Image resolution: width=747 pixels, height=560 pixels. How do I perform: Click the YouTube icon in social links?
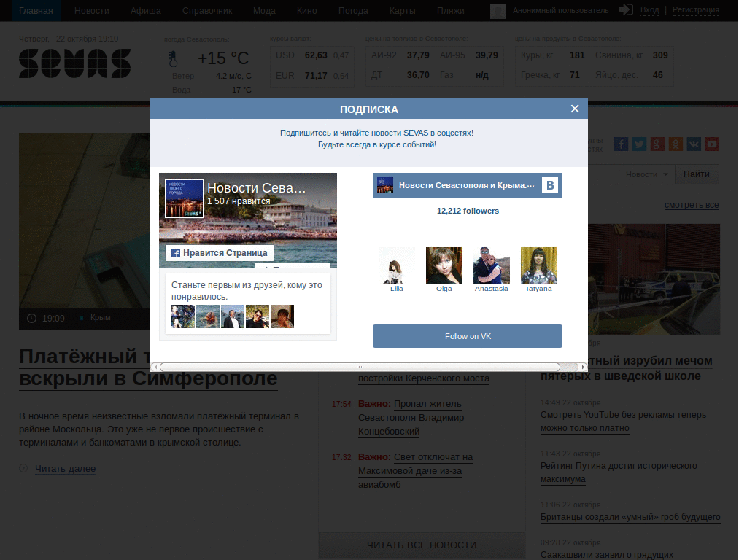(712, 144)
